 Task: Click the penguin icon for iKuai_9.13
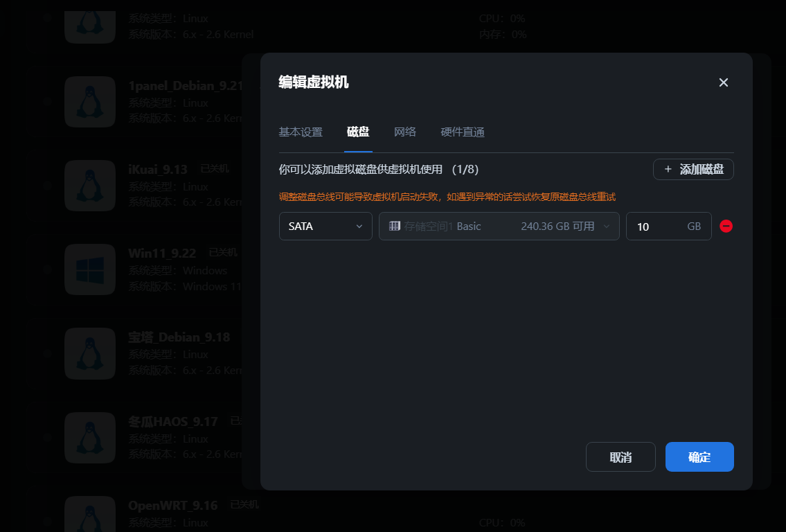click(90, 186)
